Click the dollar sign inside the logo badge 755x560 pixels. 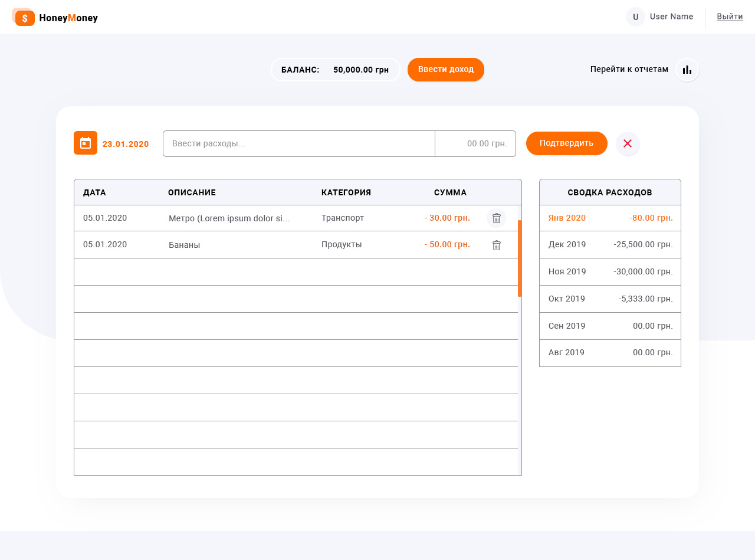tap(24, 17)
